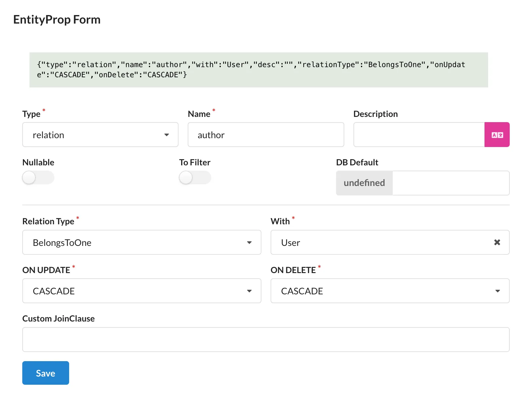
Task: Click the caret arrow in Relation Type field
Action: coord(249,243)
